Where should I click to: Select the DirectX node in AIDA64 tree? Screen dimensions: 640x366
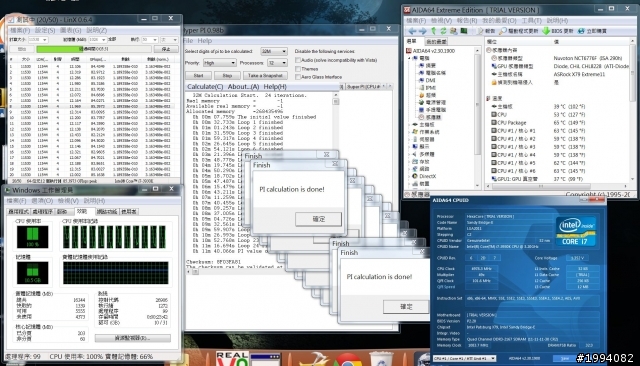(x=427, y=176)
